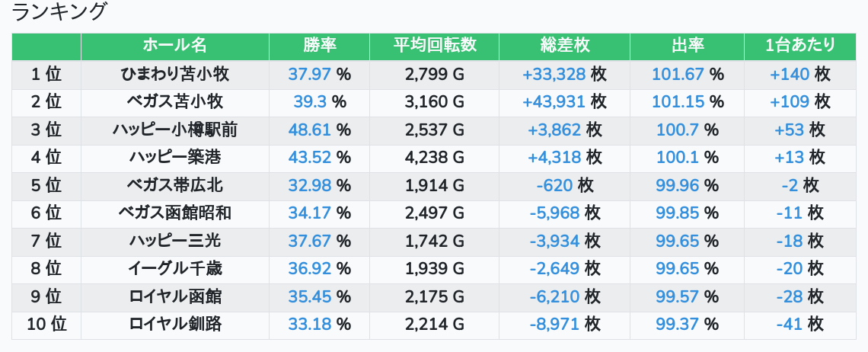
Task: Click the 1台あたり column header
Action: 799,46
